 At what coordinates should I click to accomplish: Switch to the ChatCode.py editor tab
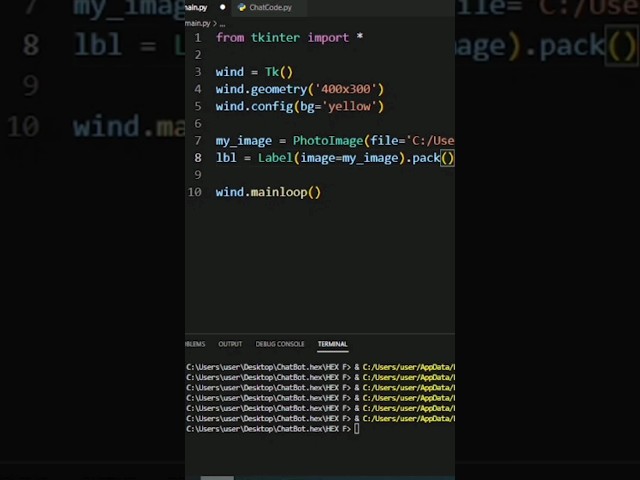[270, 7]
